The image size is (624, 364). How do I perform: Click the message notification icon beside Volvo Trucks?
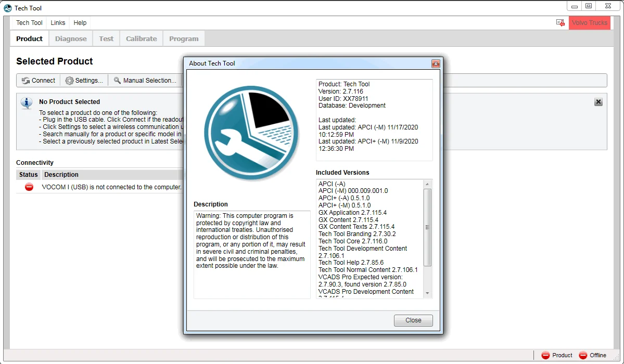[561, 23]
